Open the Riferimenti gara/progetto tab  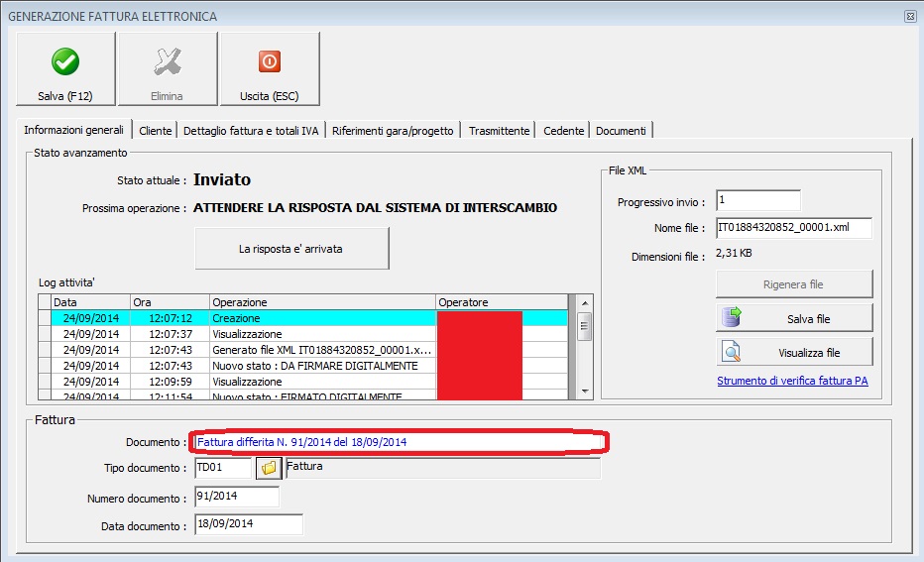pyautogui.click(x=393, y=131)
